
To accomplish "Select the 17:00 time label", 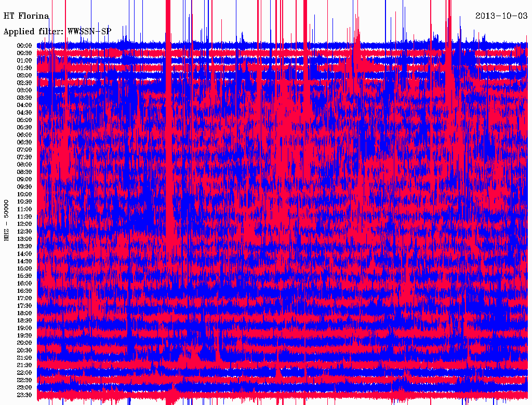I will click(24, 298).
